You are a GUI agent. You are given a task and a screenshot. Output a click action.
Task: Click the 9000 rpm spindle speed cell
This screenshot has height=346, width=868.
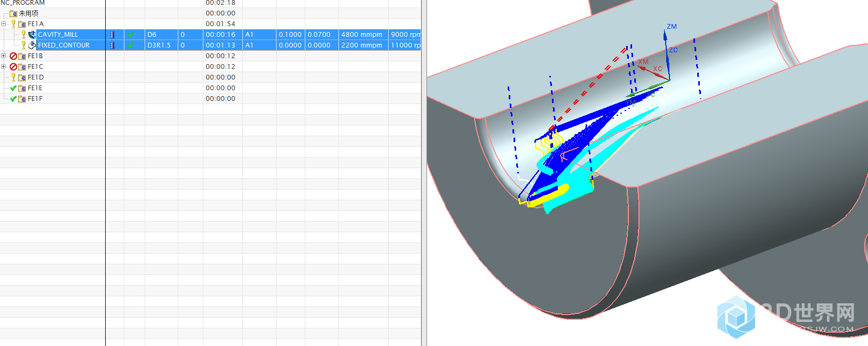click(405, 35)
